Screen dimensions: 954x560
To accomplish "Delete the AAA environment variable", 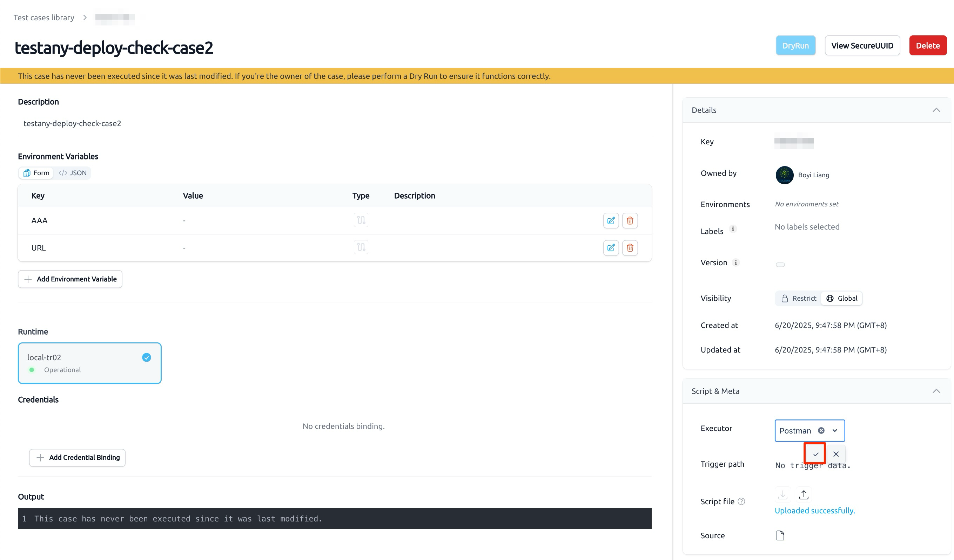I will (x=630, y=220).
